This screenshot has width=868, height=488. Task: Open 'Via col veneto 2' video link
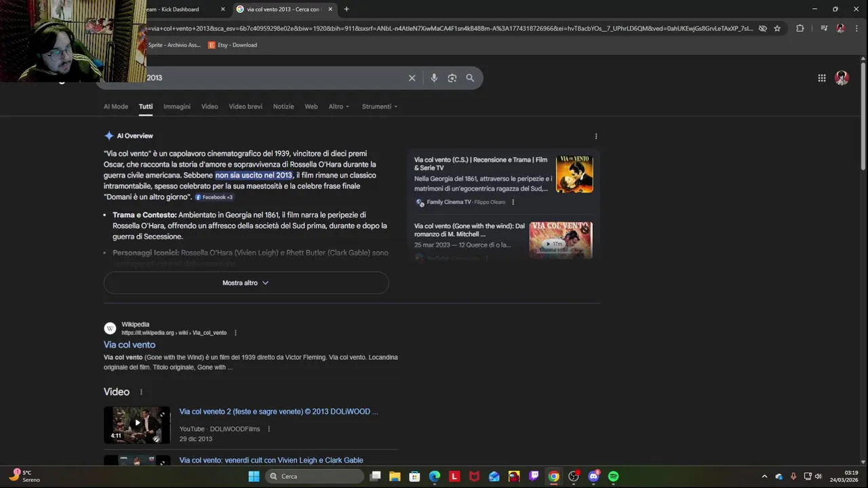[x=279, y=411]
